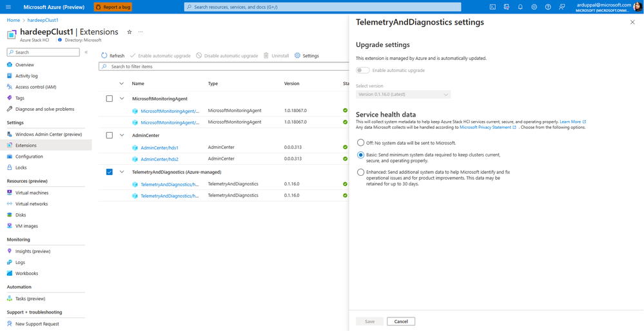Open Tags in the left menu

[x=20, y=98]
